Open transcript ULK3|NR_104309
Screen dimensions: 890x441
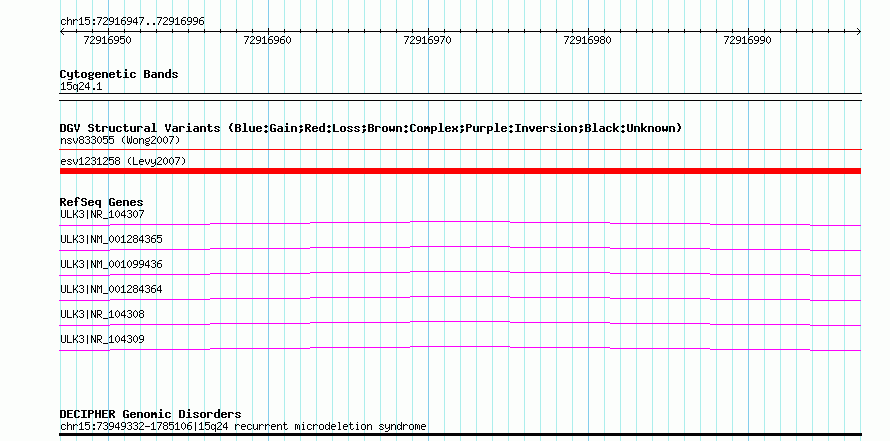click(x=102, y=339)
